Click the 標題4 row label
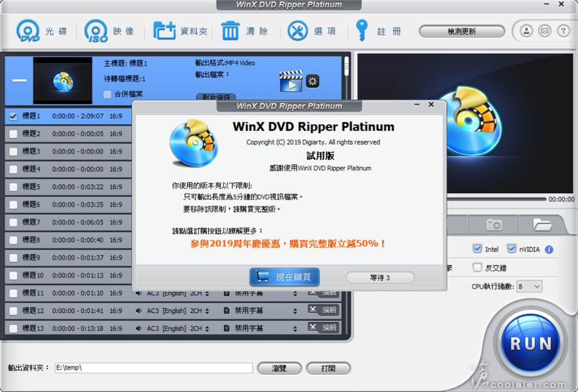Viewport: 578px width, 392px height. pyautogui.click(x=31, y=169)
